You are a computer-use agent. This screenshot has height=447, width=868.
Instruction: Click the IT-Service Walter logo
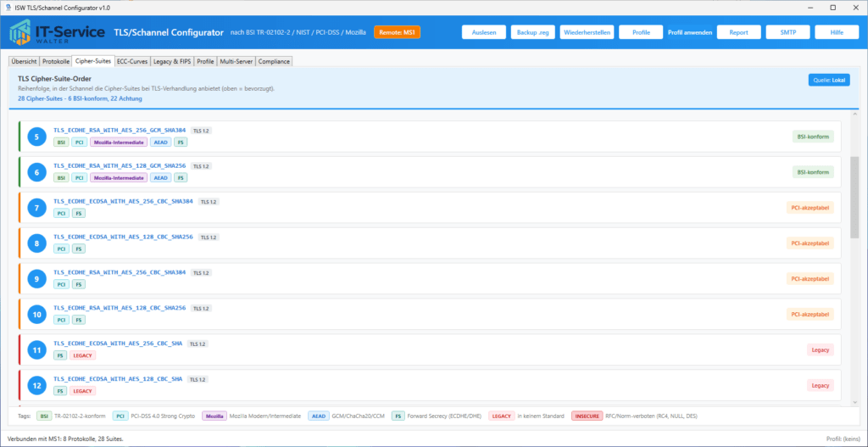tap(57, 33)
